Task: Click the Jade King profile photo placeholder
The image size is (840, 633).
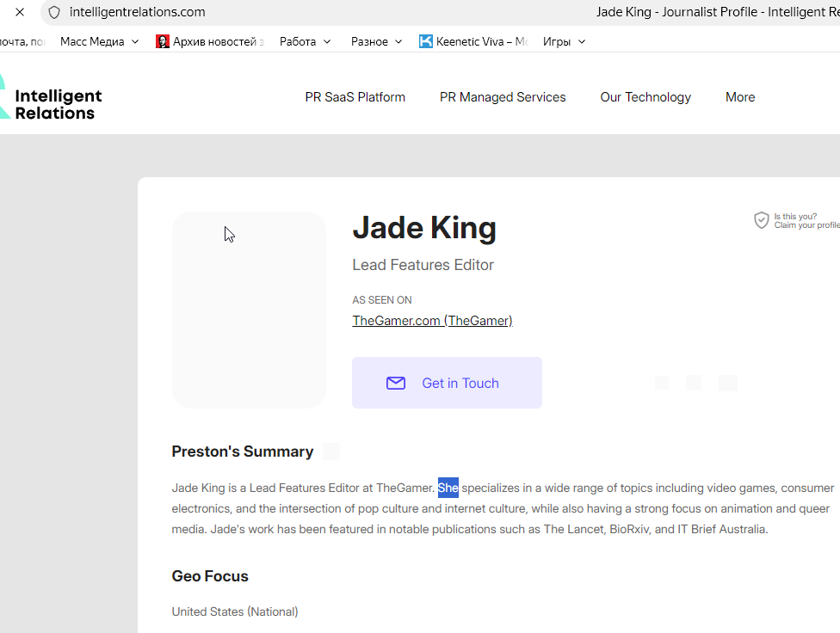Action: click(x=249, y=310)
